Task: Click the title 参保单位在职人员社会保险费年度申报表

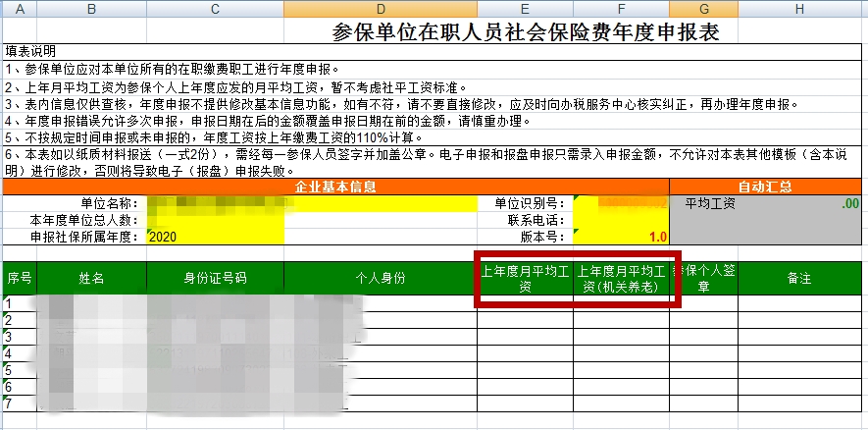Action: click(x=526, y=32)
